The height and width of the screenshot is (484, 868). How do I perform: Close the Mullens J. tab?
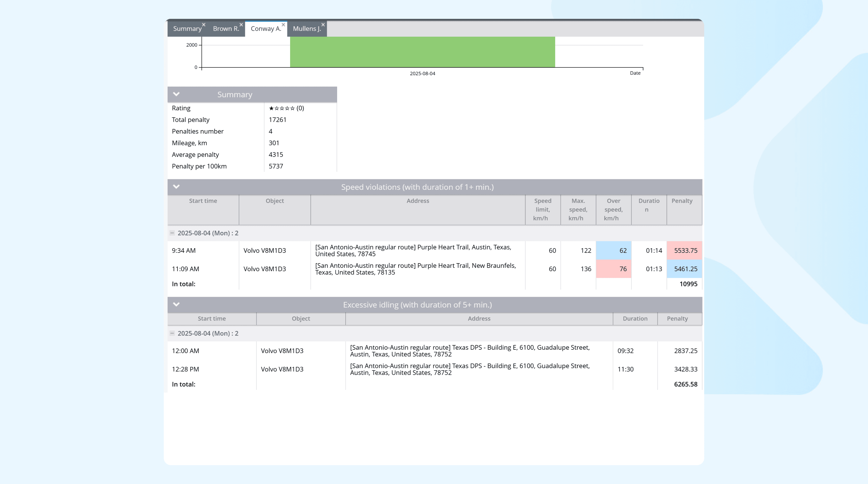tap(323, 25)
